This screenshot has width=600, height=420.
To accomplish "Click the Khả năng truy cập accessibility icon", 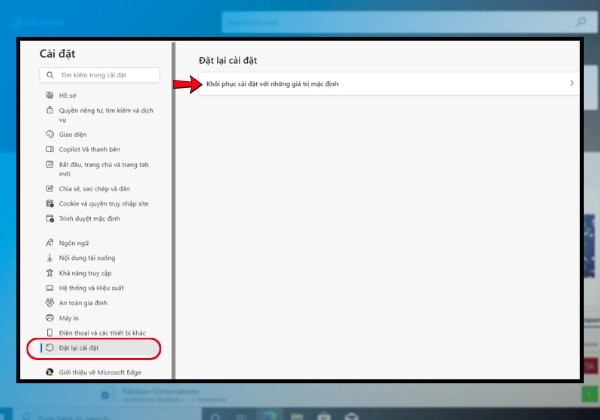I will (x=49, y=273).
